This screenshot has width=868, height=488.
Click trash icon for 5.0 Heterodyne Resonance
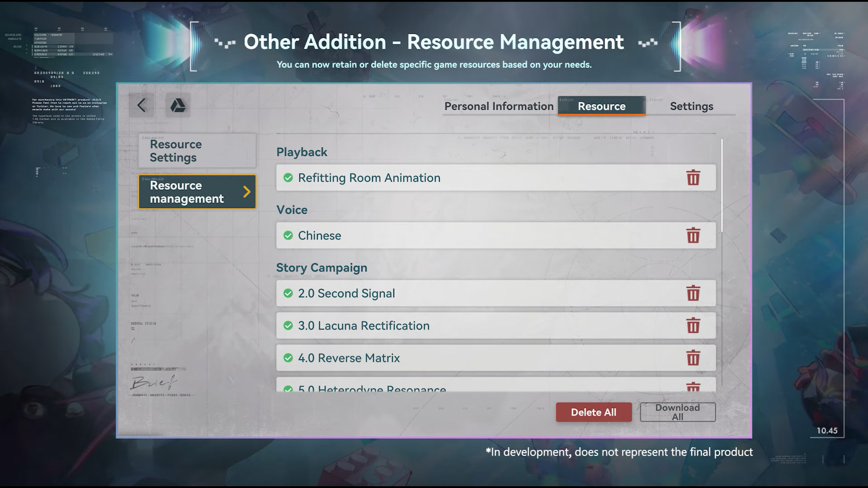click(x=693, y=387)
